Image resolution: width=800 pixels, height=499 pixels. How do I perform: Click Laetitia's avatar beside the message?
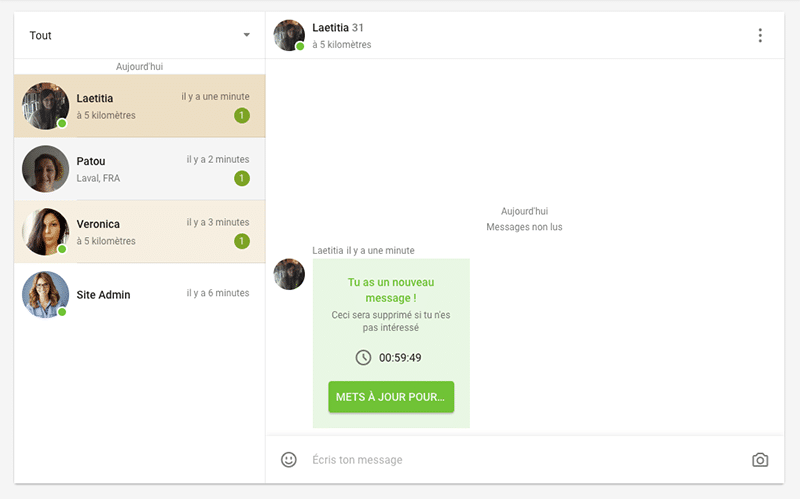pos(289,274)
